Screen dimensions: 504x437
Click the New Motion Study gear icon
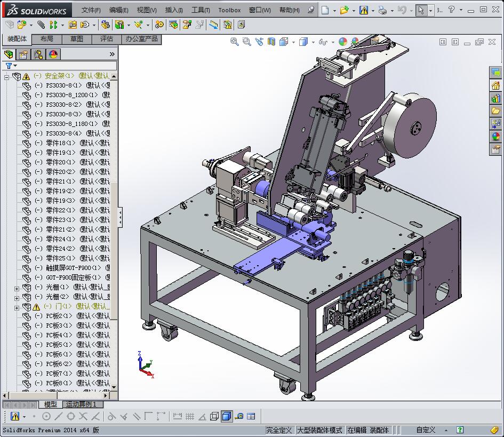pyautogui.click(x=159, y=25)
